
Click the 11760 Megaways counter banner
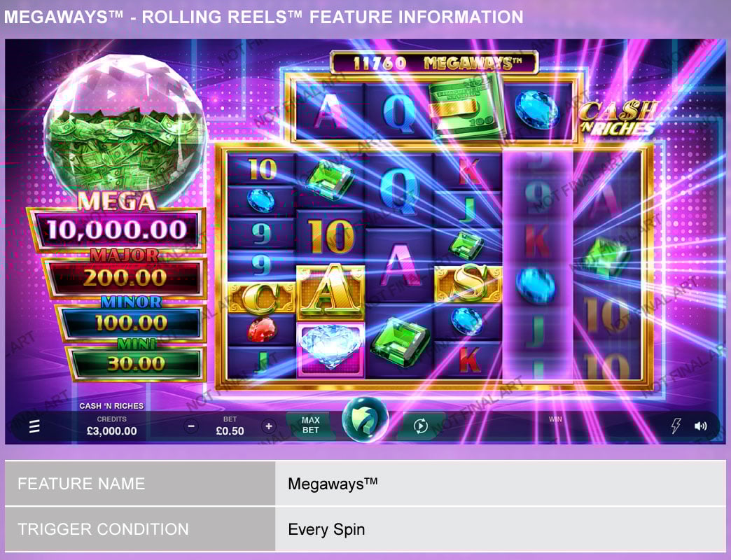coord(434,63)
